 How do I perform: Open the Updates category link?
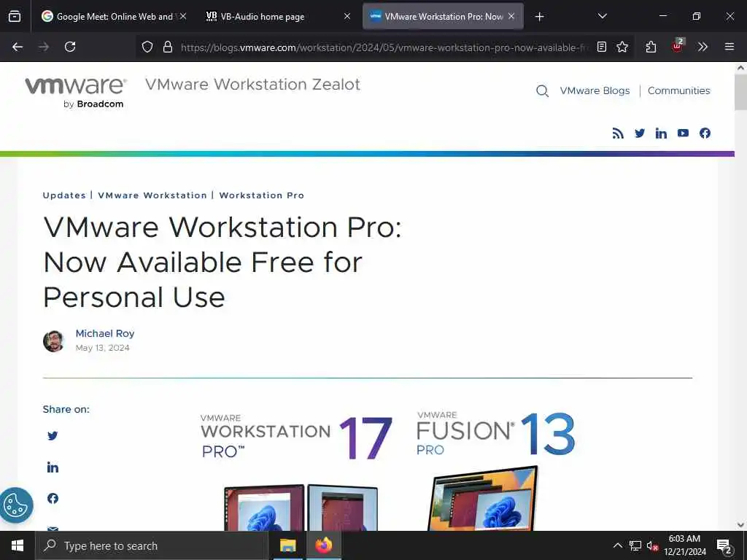point(64,195)
